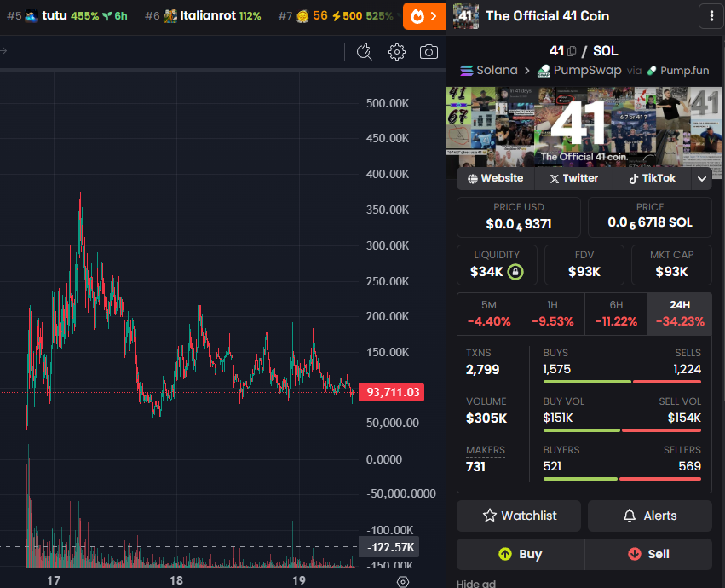The width and height of the screenshot is (725, 588).
Task: Click the current price label 93,711.03
Action: pyautogui.click(x=392, y=392)
